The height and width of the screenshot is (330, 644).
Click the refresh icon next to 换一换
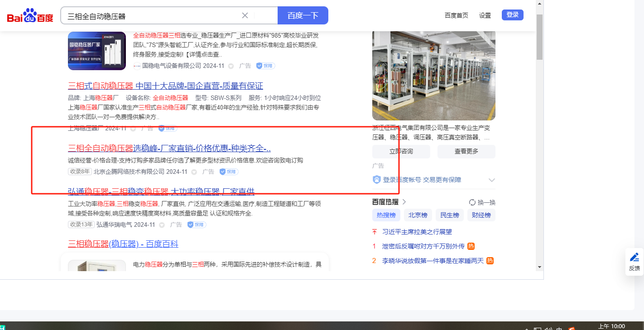click(472, 202)
